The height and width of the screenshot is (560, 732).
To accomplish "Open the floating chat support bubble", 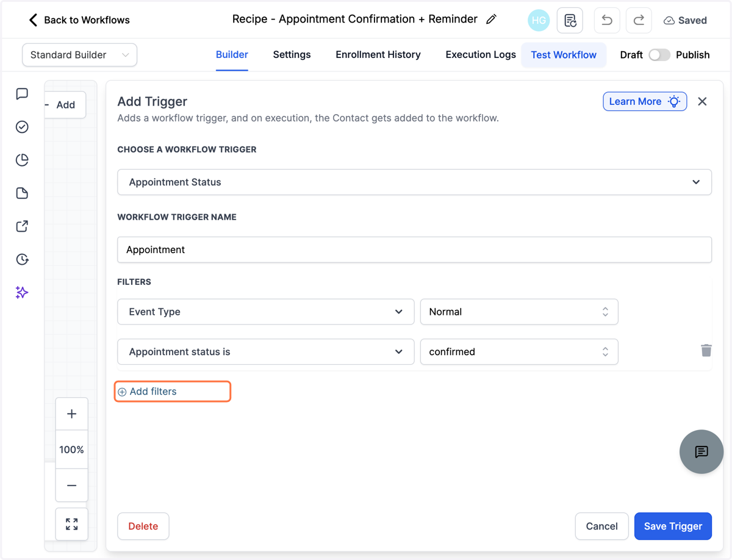I will point(701,451).
